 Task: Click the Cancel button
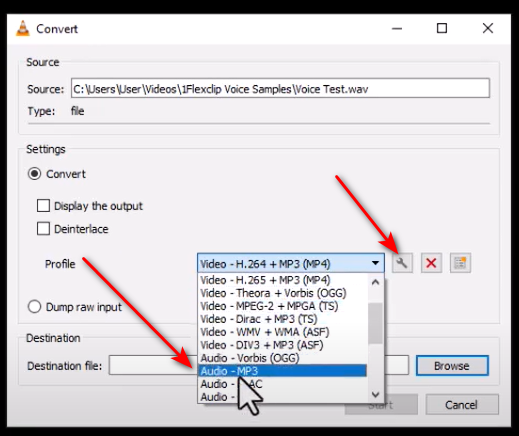click(x=462, y=405)
